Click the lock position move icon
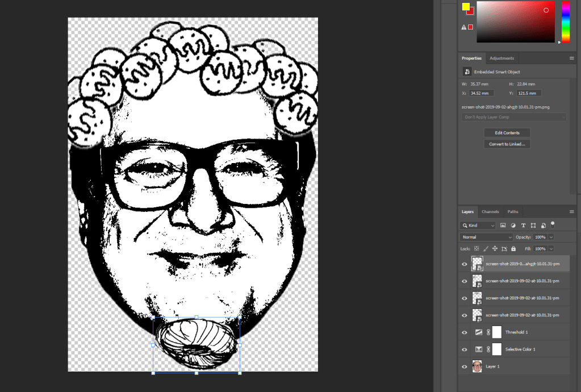581x392 pixels. 495,249
